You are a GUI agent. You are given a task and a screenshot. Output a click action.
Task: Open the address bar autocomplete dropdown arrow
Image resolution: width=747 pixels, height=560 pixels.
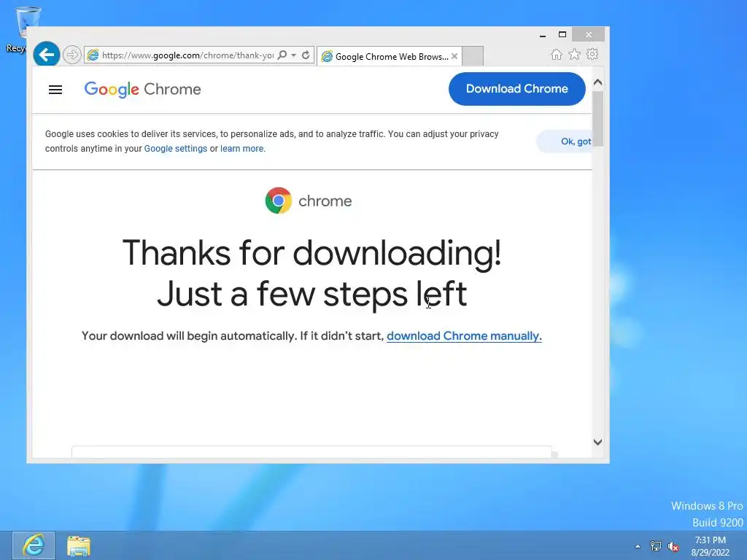(293, 55)
